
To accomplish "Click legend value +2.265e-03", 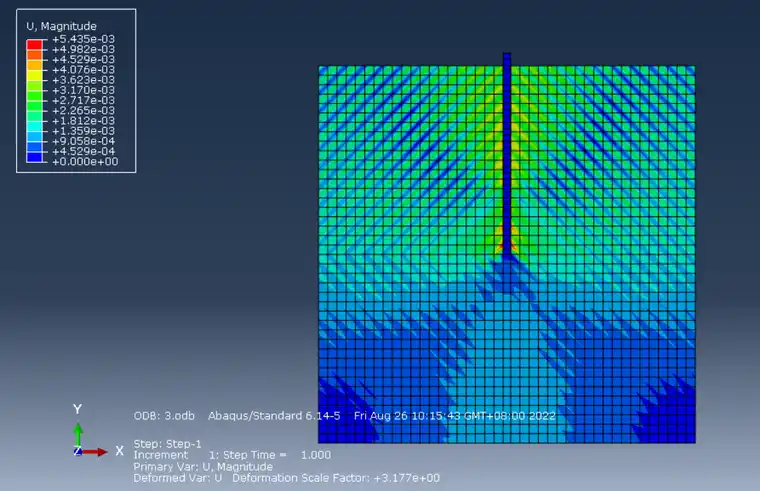I will [83, 111].
